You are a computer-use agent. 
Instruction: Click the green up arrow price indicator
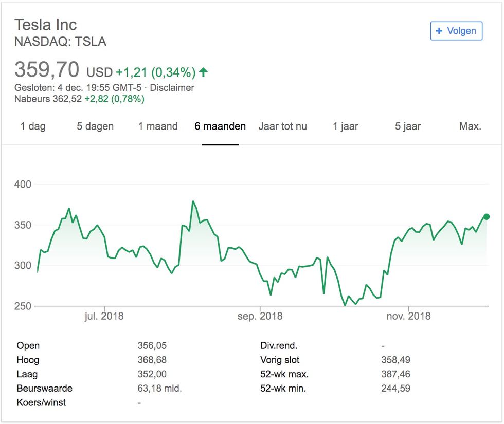tap(203, 72)
